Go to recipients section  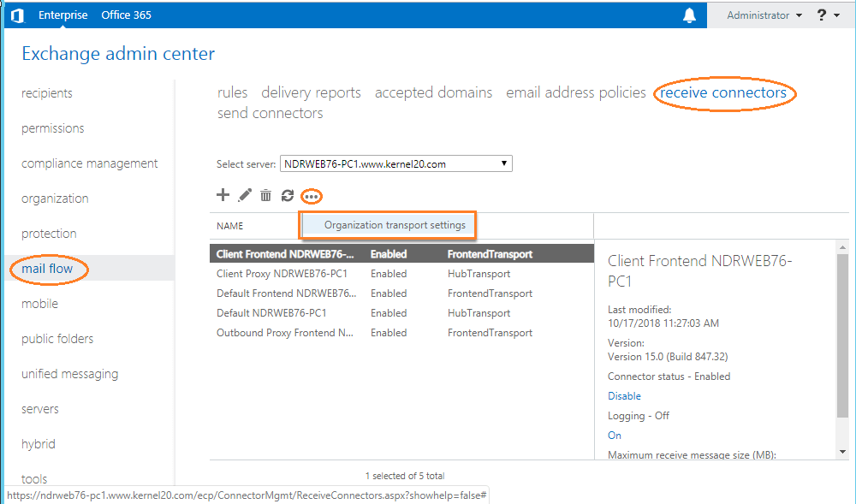click(47, 93)
